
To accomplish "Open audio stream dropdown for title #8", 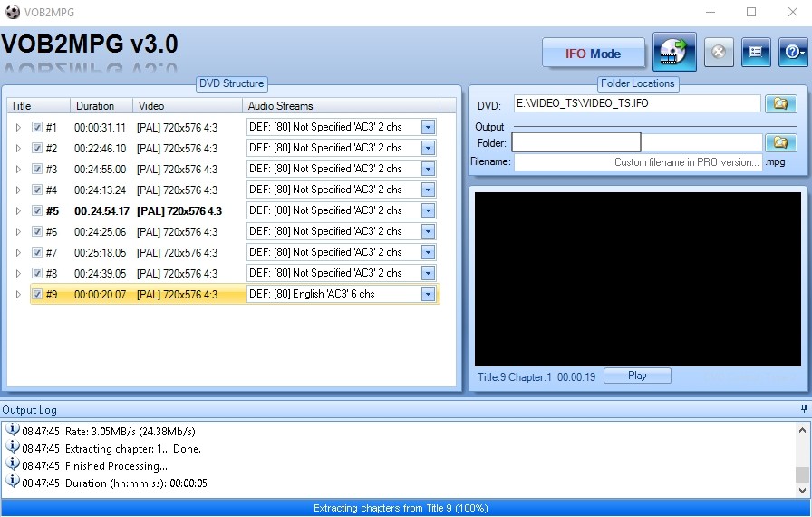I will [x=428, y=273].
